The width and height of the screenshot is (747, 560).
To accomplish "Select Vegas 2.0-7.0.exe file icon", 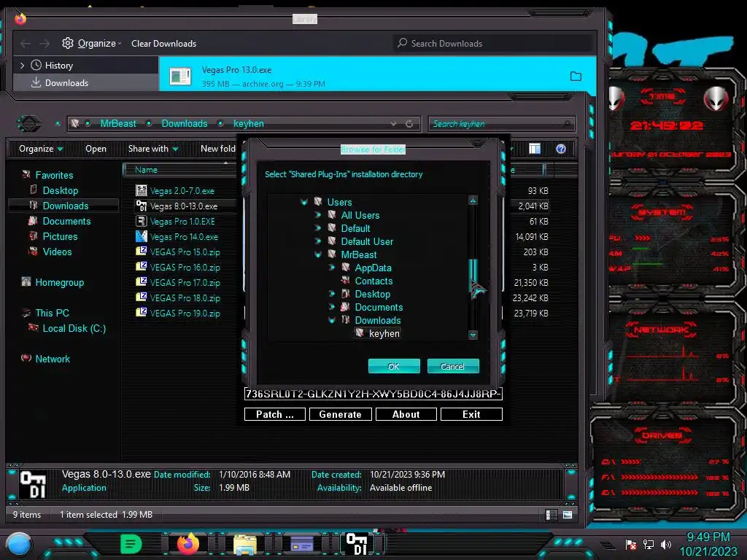I will (x=141, y=190).
